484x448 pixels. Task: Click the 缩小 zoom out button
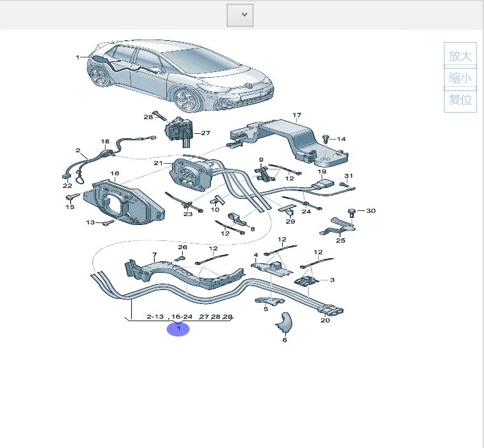tap(460, 78)
